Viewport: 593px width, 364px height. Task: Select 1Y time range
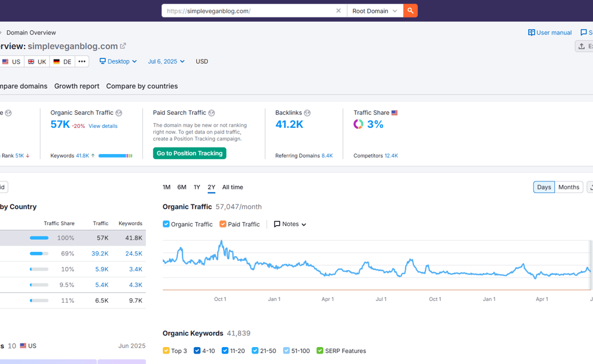[x=197, y=187]
